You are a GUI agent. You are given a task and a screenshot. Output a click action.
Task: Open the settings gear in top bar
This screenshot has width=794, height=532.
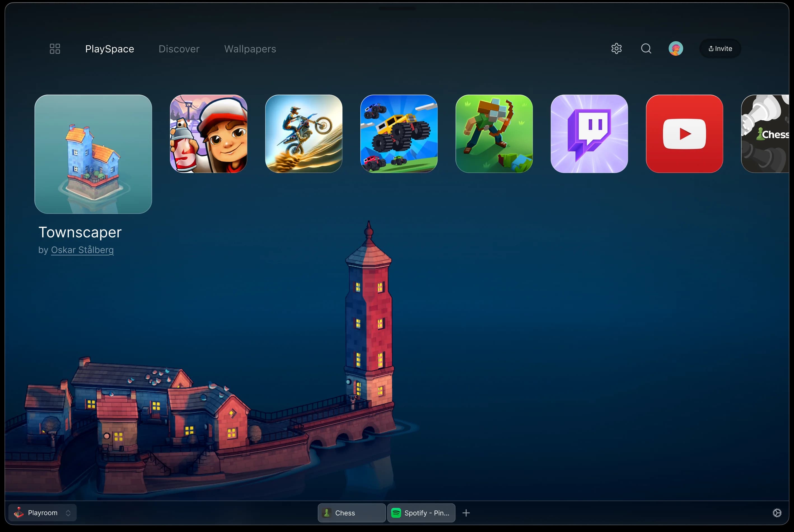coord(616,48)
